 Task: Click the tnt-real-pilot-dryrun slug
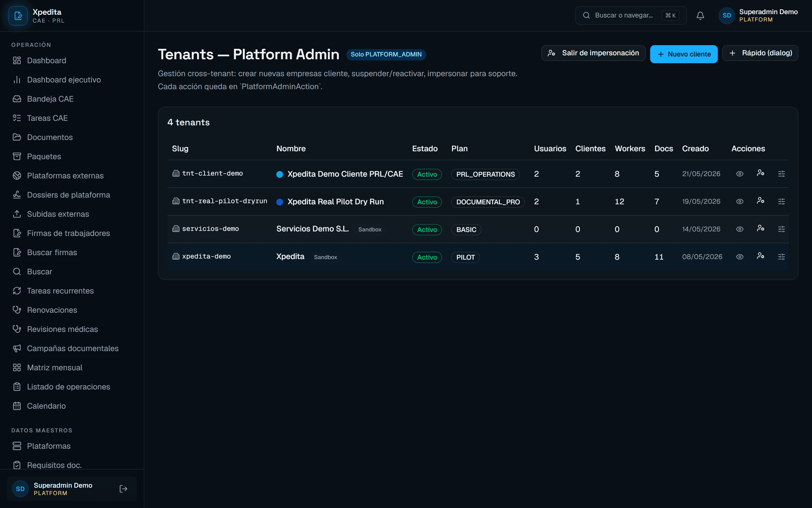[x=224, y=201]
